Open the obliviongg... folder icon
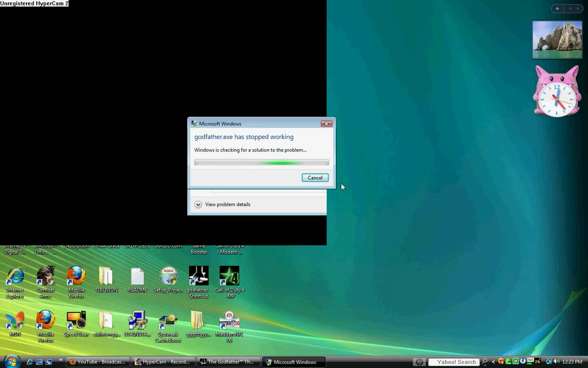The image size is (588, 368). coord(107,324)
